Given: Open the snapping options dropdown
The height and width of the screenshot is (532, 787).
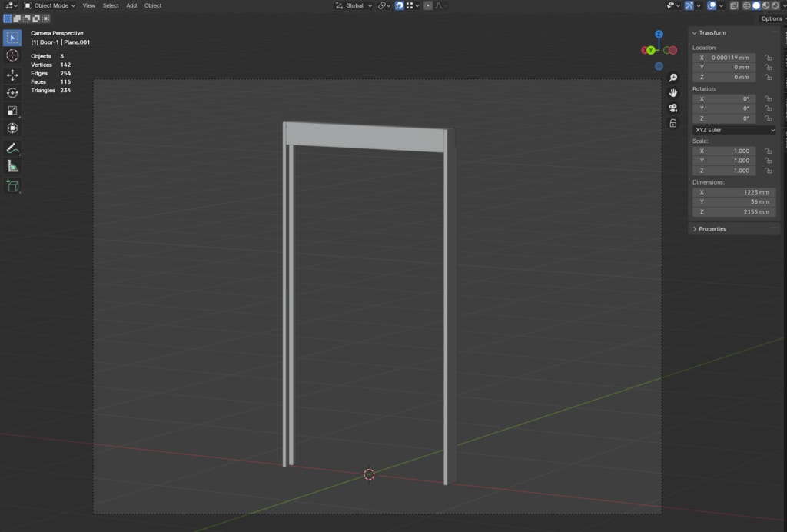Looking at the screenshot, I should (413, 5).
